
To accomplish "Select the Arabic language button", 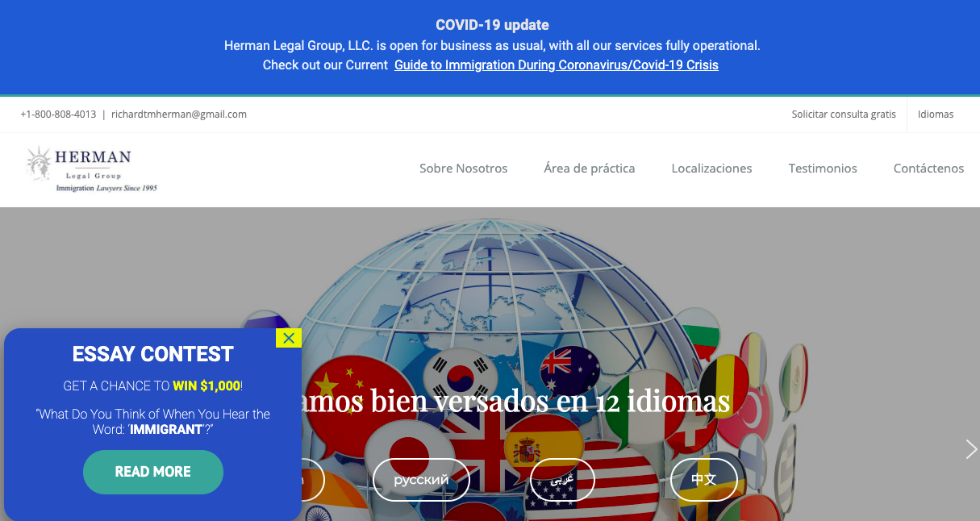I will (562, 480).
